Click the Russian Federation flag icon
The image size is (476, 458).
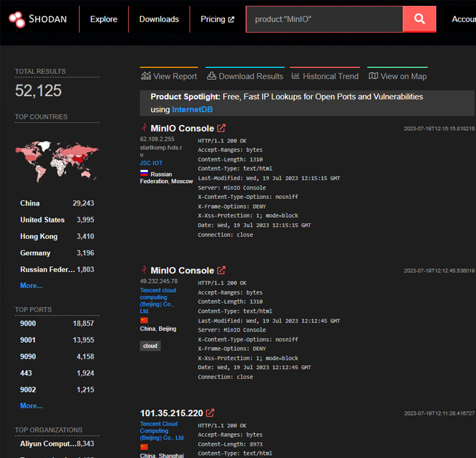coord(144,173)
